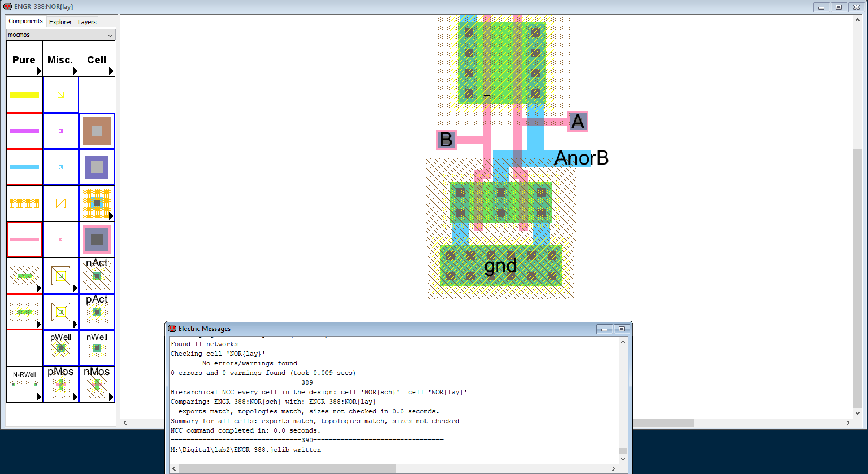Select the yellow Metal-3 arc

[24, 94]
